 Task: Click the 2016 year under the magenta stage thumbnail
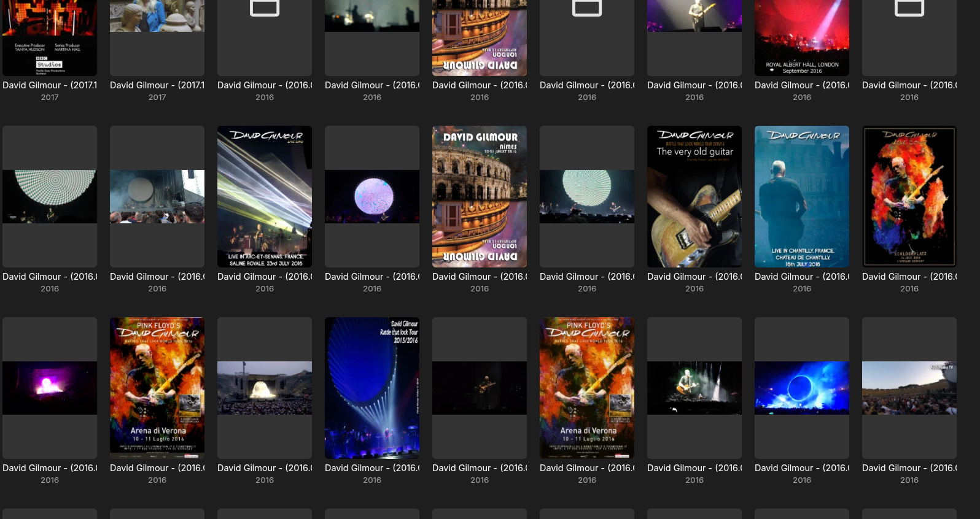tap(50, 480)
